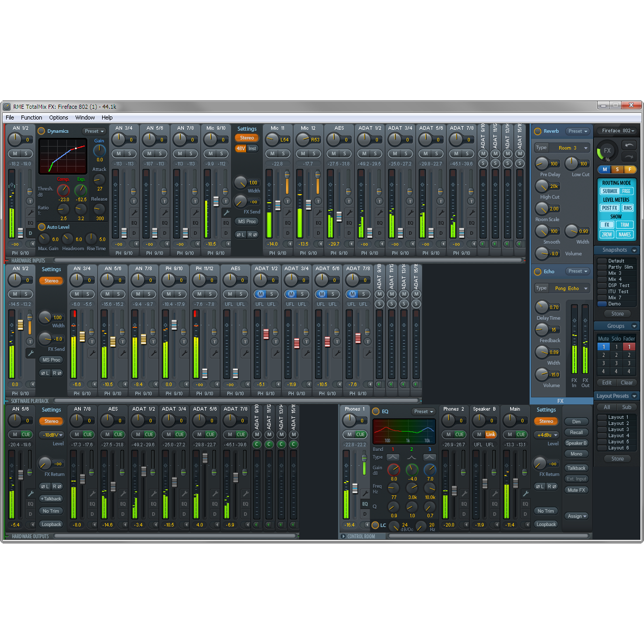Open the +4dBu level dropdown

[546, 435]
